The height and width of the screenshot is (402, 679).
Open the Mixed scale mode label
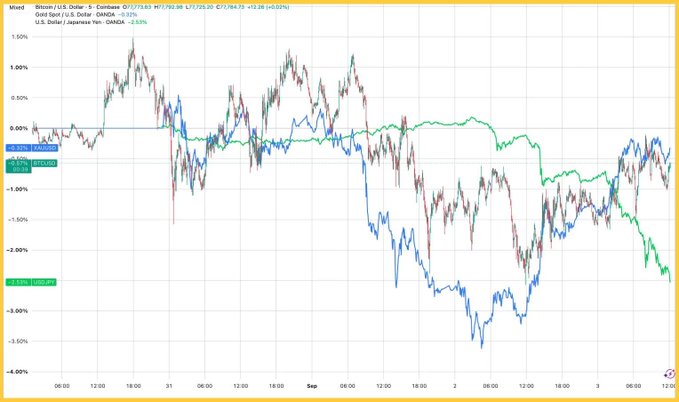17,7
